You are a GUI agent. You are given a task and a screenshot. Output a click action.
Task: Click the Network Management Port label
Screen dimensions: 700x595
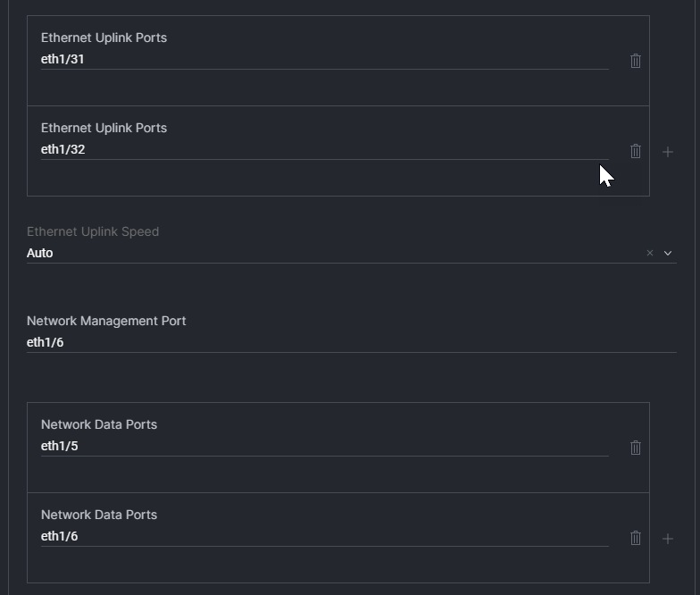(106, 321)
